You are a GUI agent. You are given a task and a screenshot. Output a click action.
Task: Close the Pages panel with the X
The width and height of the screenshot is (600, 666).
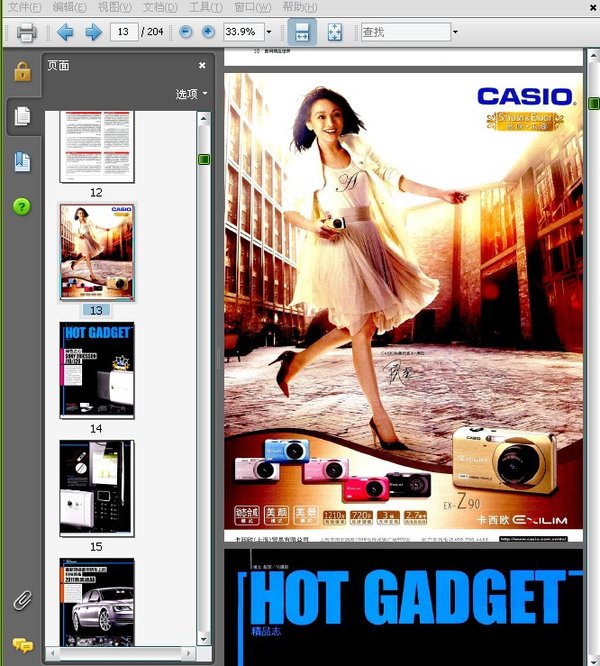[202, 65]
